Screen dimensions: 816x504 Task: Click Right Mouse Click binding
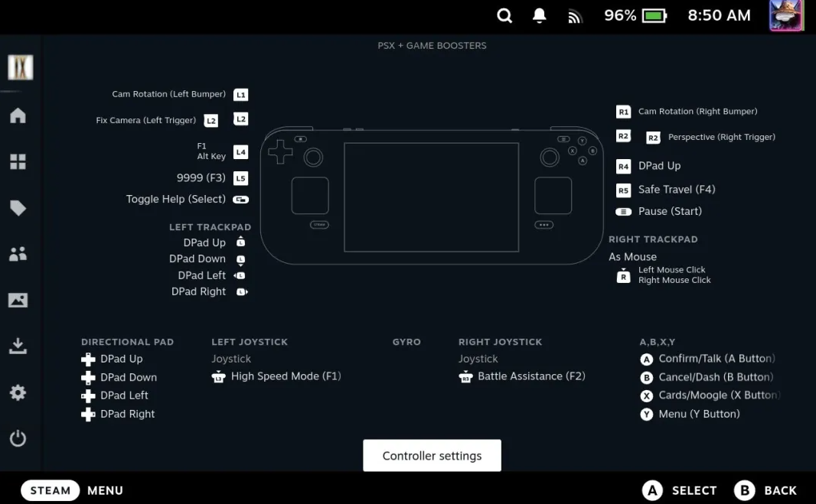[x=674, y=281]
